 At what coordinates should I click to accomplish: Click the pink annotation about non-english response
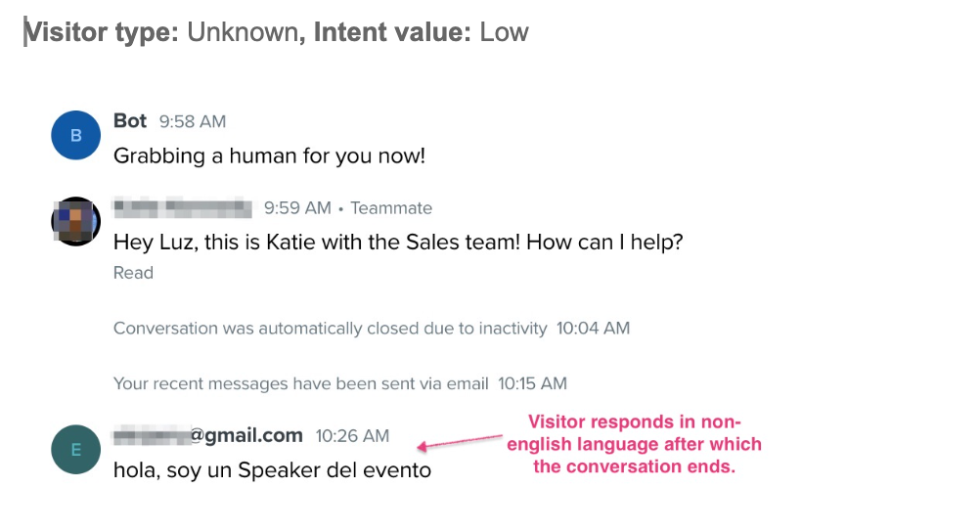tap(635, 444)
